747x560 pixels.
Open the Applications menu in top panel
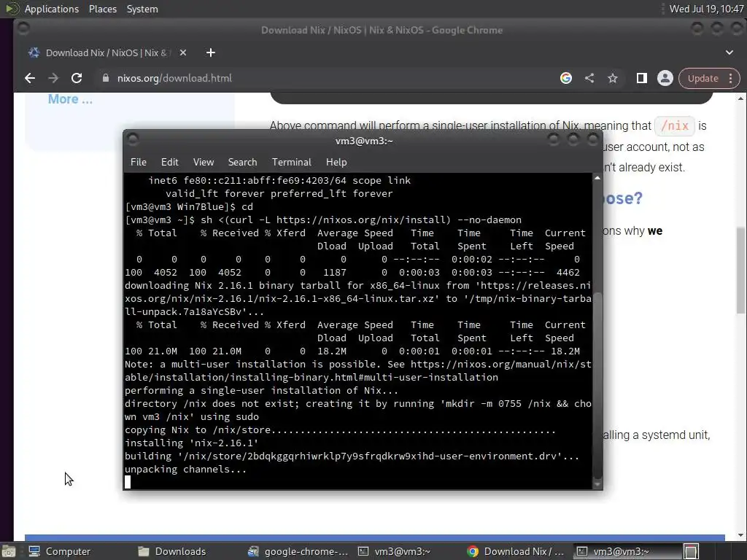pyautogui.click(x=52, y=9)
